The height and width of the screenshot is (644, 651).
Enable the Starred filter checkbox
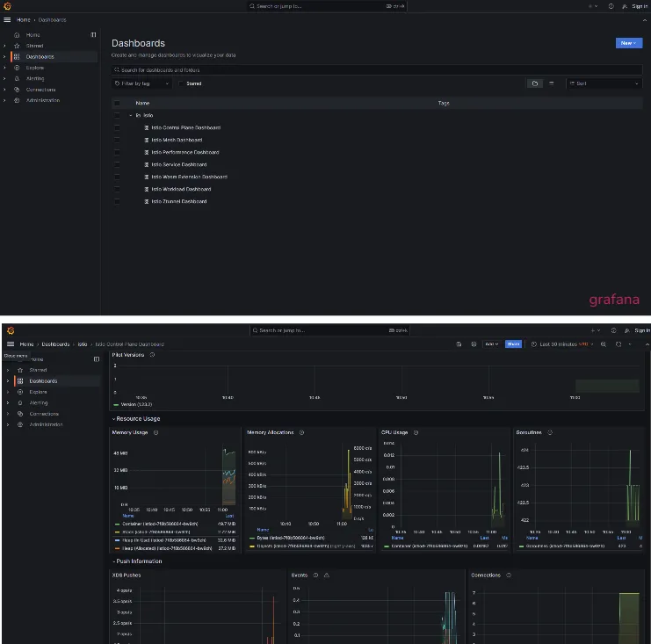tap(181, 83)
